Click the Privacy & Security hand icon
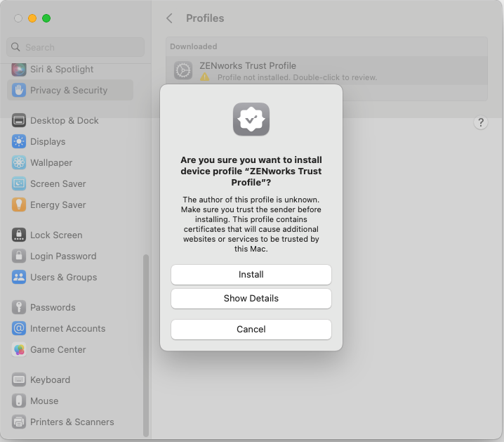Viewport: 504px width, 442px height. click(19, 90)
